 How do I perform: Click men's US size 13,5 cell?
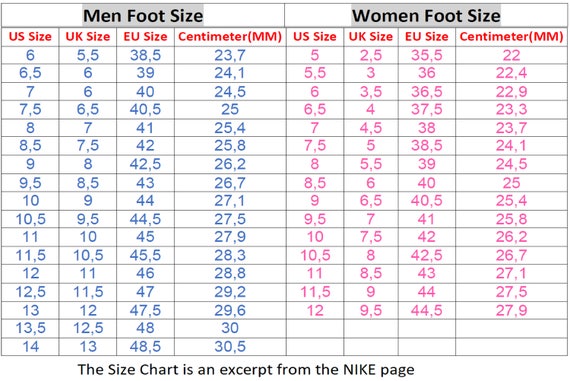pyautogui.click(x=31, y=328)
